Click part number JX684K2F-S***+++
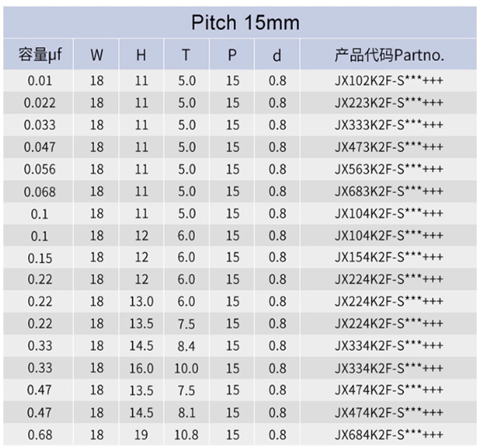This screenshot has height=448, width=480. point(389,435)
